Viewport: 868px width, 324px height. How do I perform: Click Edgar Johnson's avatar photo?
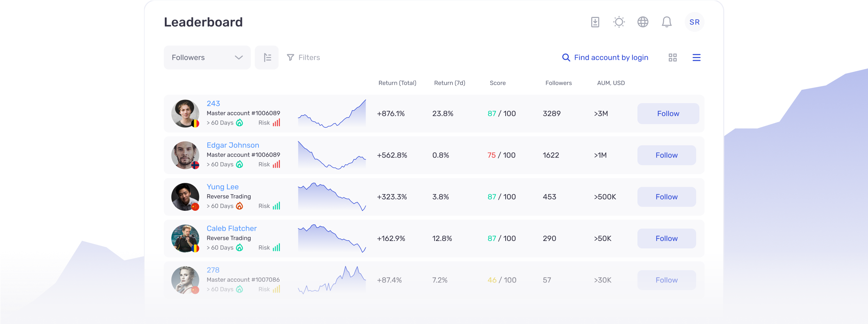(x=185, y=155)
